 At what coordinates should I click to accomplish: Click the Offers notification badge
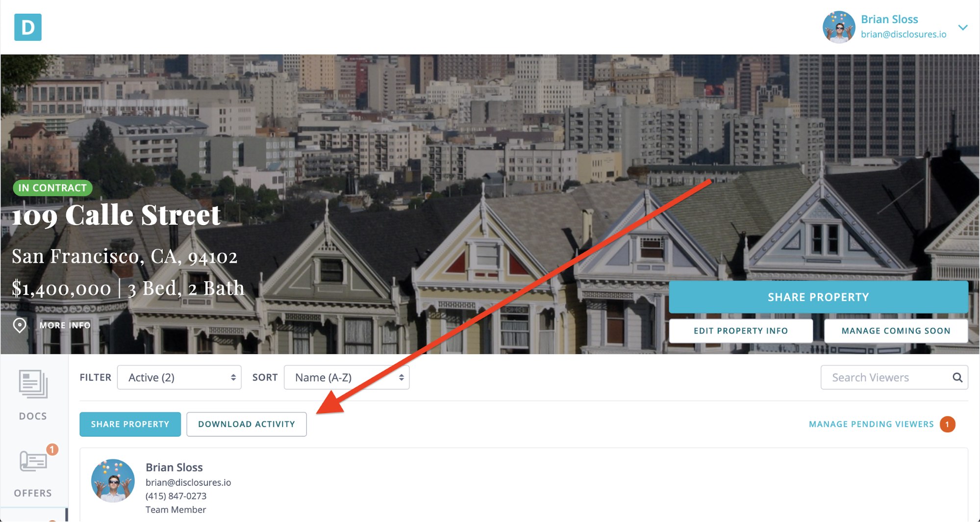pos(52,449)
